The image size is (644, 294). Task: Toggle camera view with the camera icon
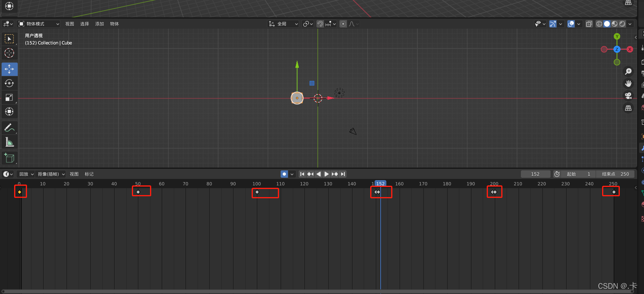coord(628,96)
